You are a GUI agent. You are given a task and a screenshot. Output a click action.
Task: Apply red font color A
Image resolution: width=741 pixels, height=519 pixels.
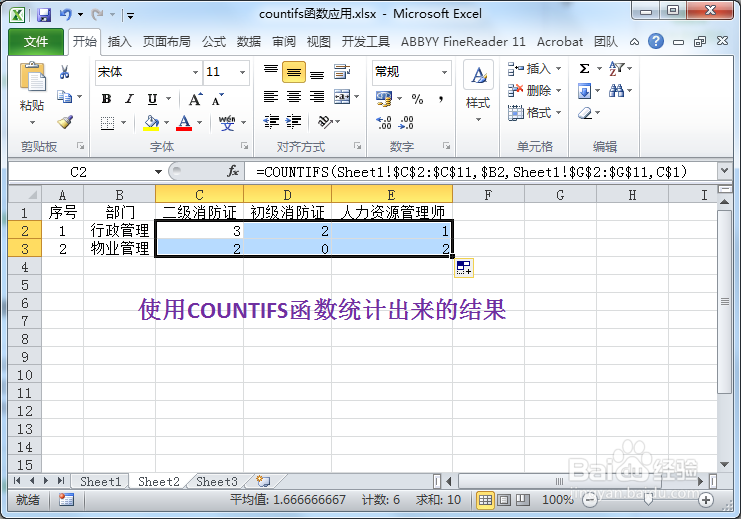[184, 123]
